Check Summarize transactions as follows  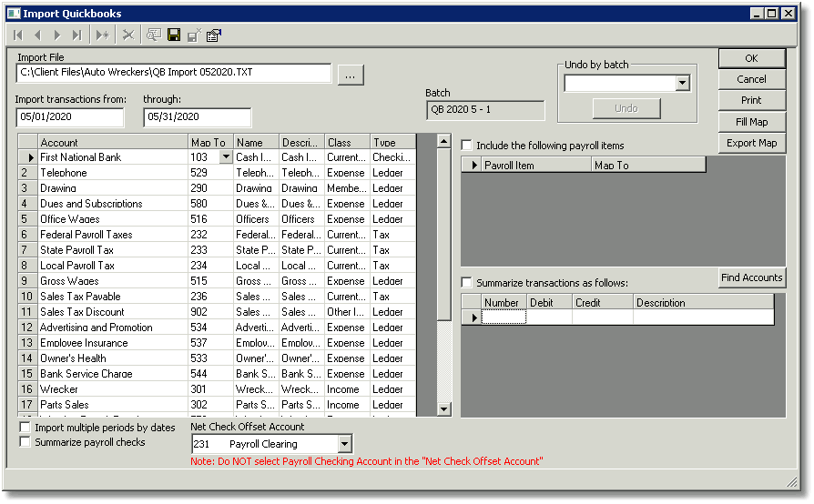(467, 283)
